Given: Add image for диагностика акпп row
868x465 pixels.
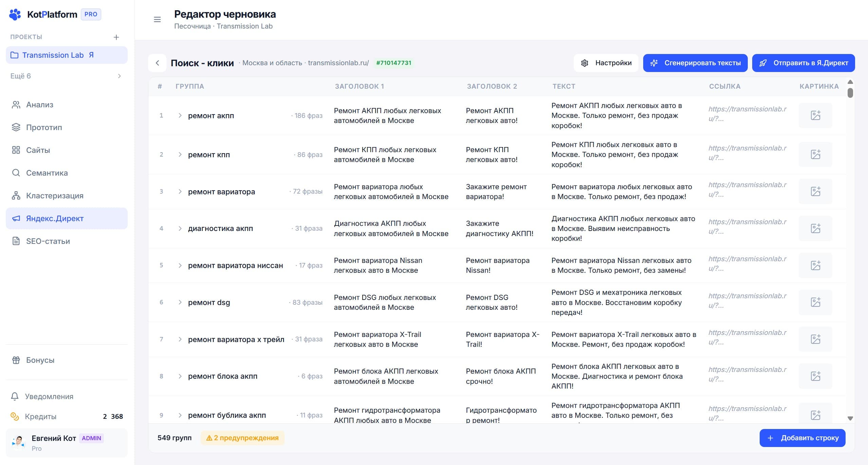Looking at the screenshot, I should [815, 228].
